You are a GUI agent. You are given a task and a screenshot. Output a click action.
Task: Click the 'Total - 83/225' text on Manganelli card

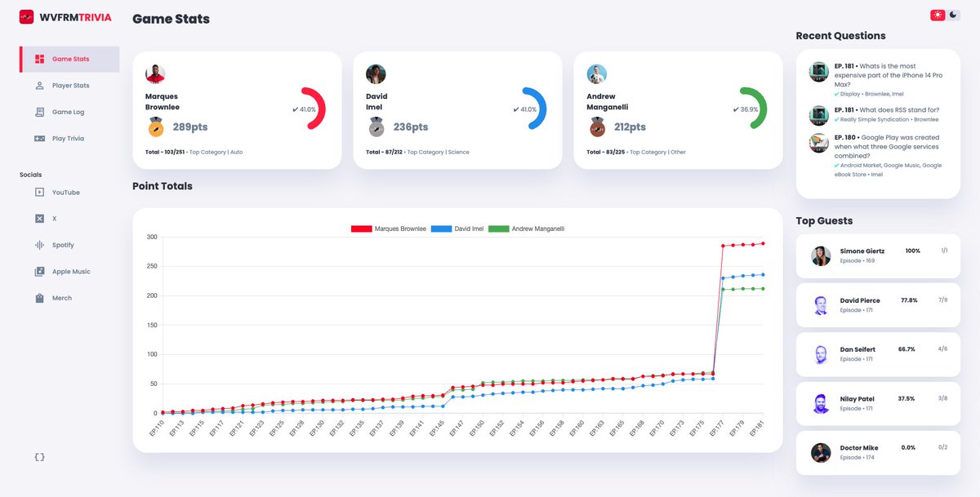[607, 152]
